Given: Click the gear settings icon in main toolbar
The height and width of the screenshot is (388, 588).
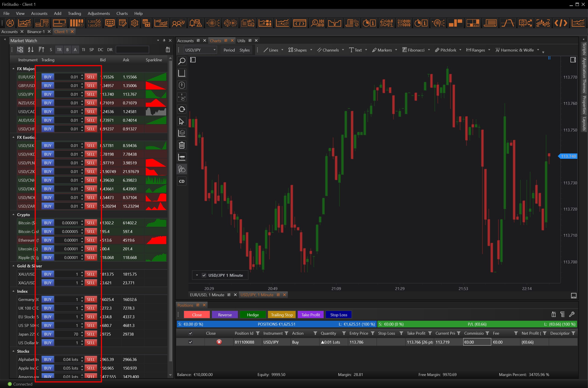Looking at the screenshot, I should click(134, 23).
